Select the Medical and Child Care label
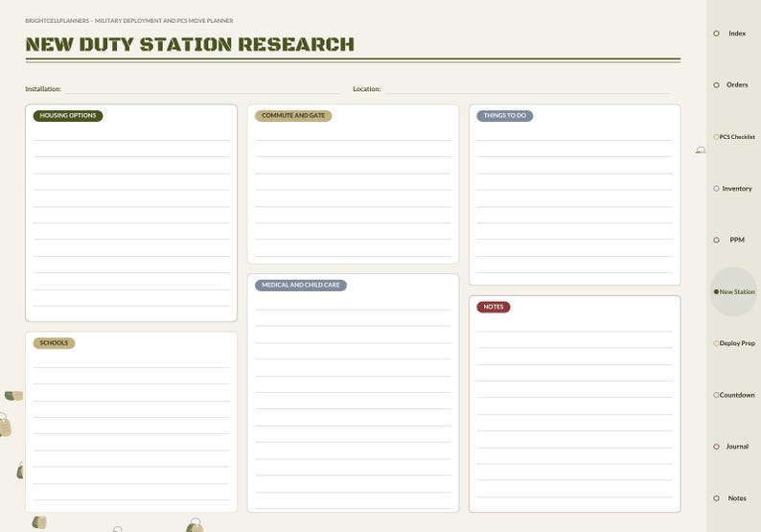 (x=300, y=285)
